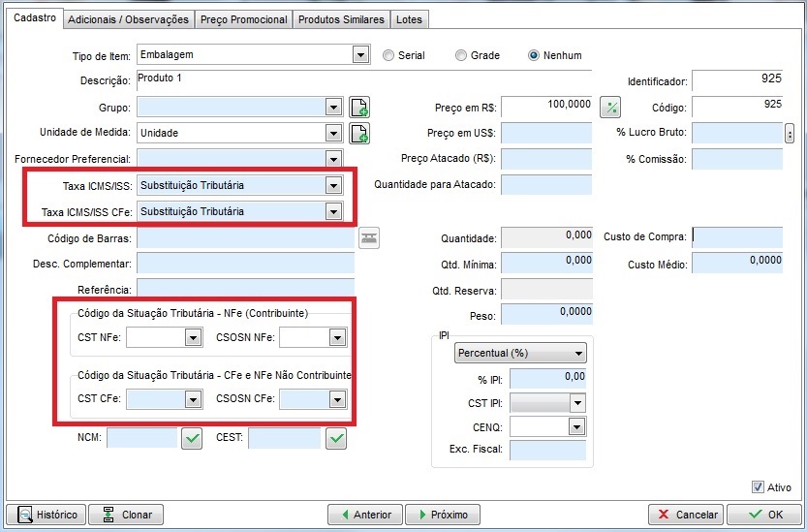Switch to the Preço Promocional tab
Screen dimensions: 807x532
243,19
